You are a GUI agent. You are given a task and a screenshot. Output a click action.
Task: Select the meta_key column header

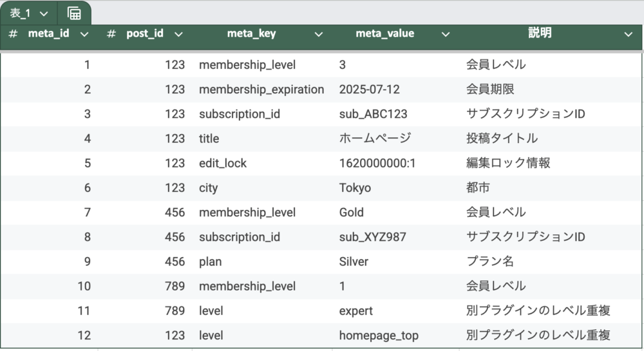(x=251, y=33)
